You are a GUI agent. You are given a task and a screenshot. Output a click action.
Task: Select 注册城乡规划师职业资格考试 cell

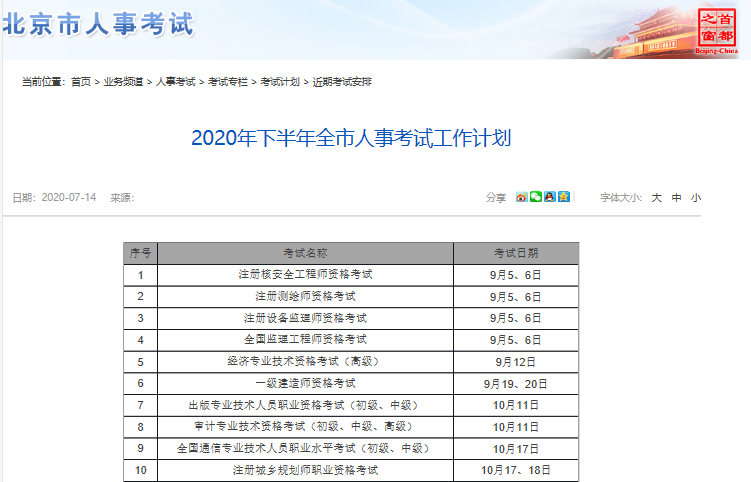[306, 470]
